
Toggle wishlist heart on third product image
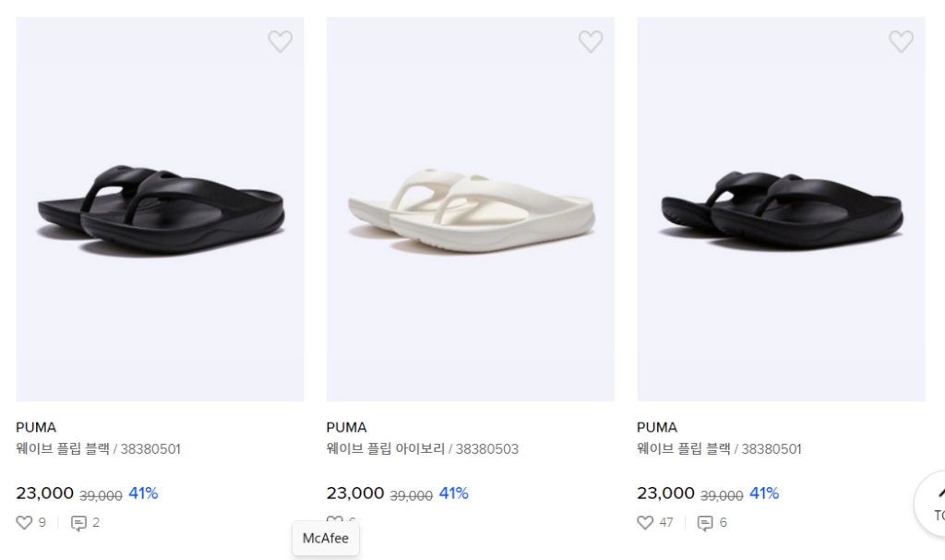point(901,42)
